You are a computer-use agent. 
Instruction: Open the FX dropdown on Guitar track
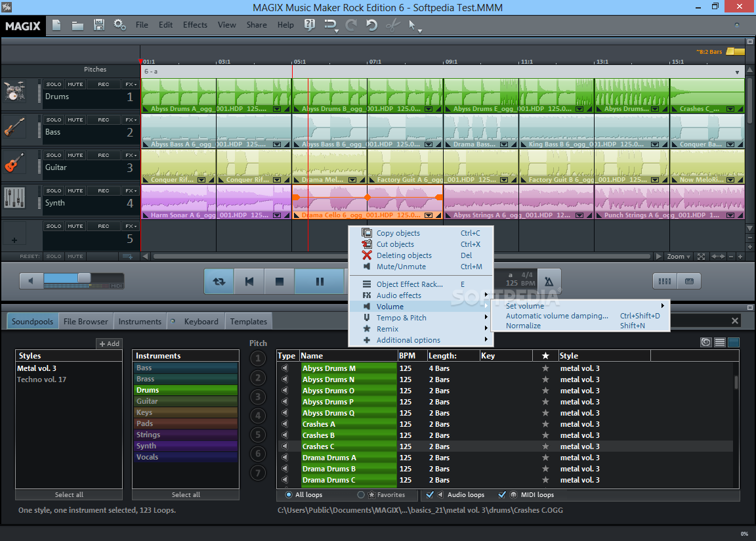[x=131, y=155]
